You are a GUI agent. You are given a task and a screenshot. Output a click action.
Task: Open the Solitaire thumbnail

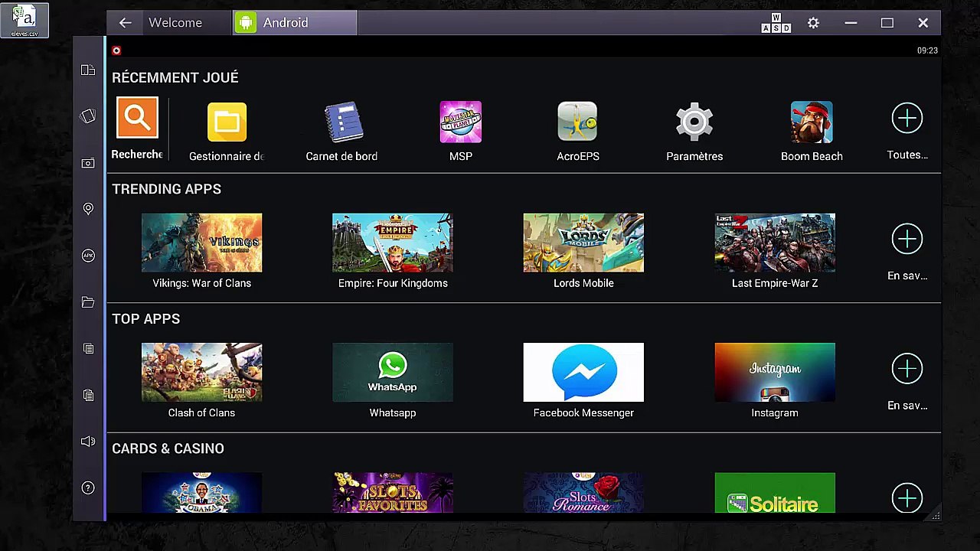coord(775,493)
